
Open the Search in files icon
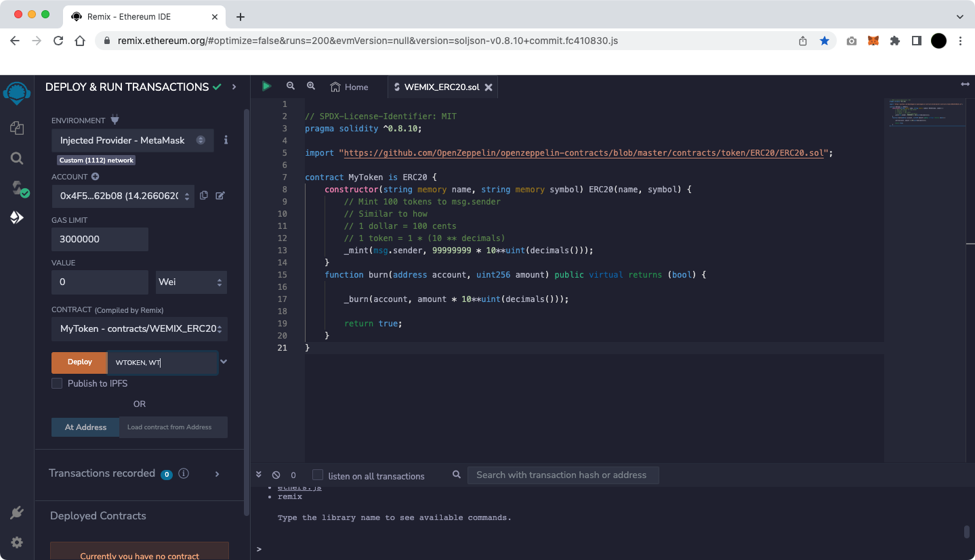click(17, 158)
